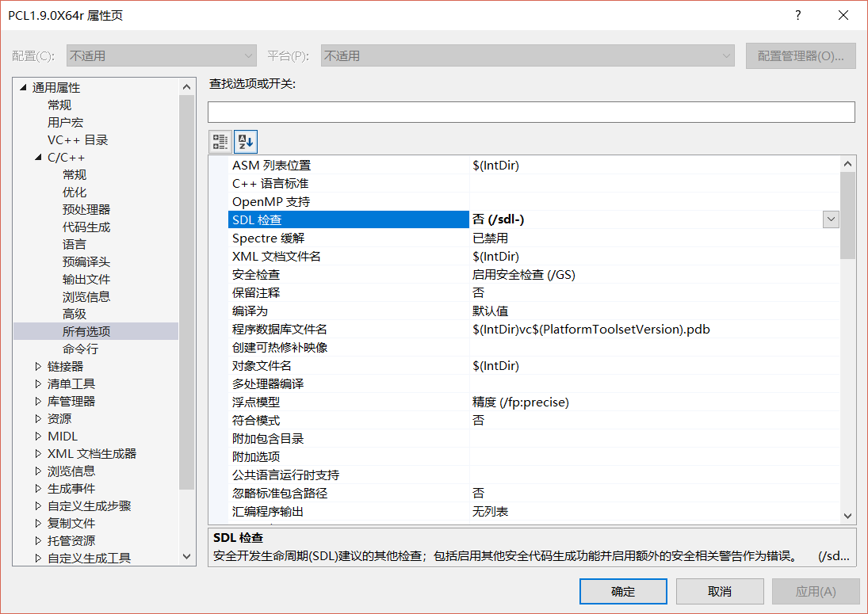Viewport: 868px width, 614px height.
Task: Select 输出文件 under C/C++
Action: [x=86, y=280]
